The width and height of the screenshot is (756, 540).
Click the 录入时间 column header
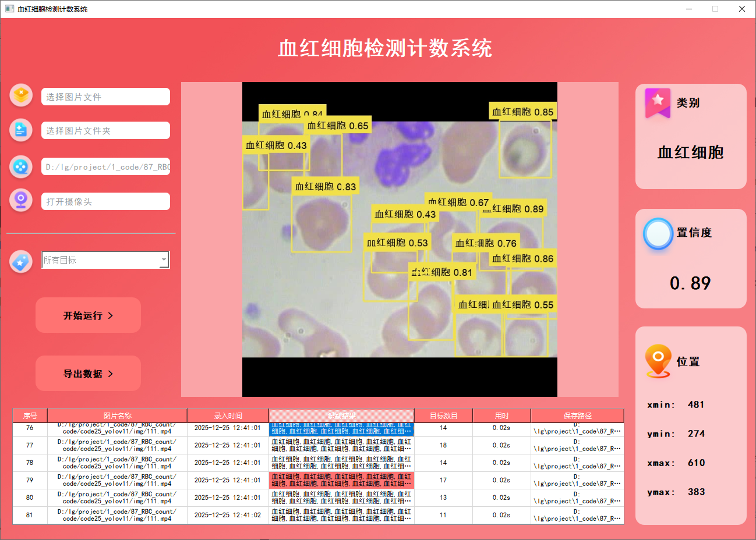228,415
